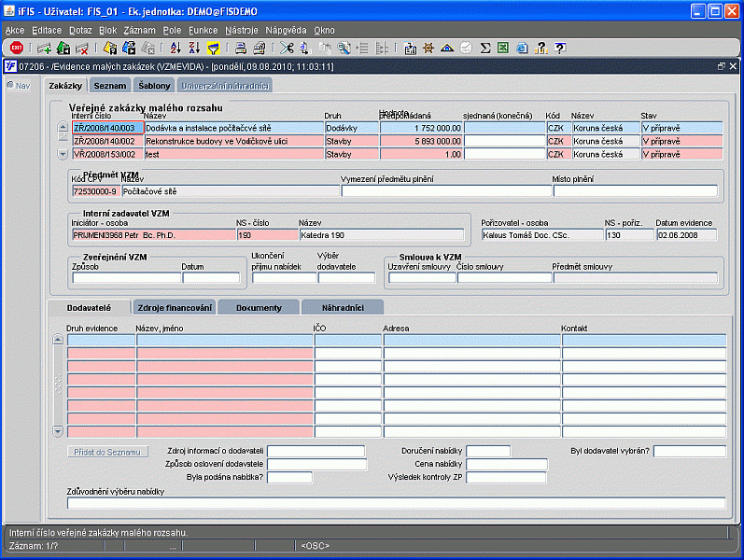Select the row ZŘ/2008/140/002
The image size is (744, 560).
point(105,141)
